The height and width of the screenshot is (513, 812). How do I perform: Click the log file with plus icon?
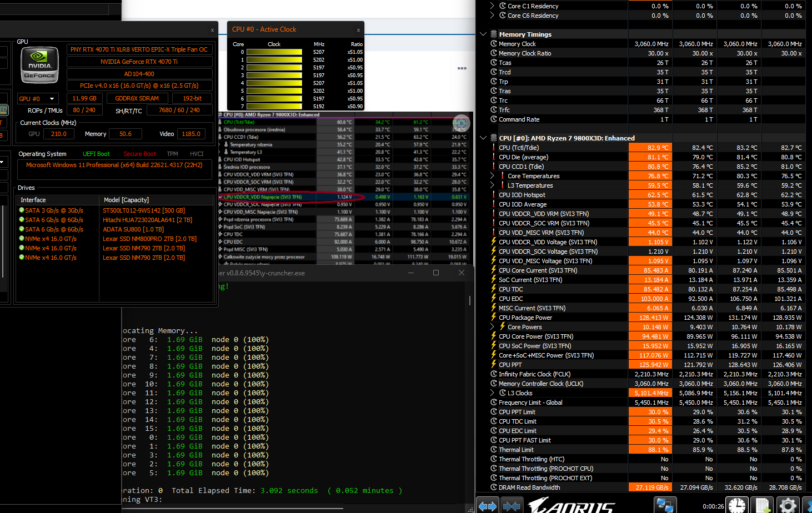tap(763, 505)
